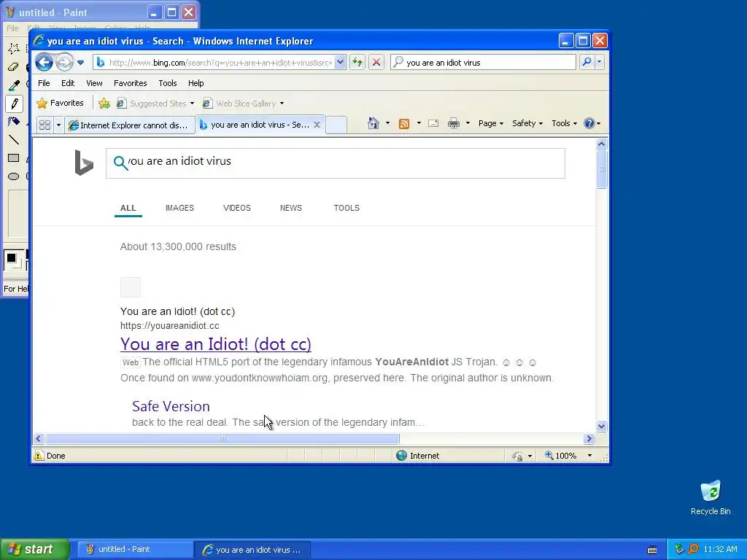Select the IMAGES search tab

click(179, 208)
